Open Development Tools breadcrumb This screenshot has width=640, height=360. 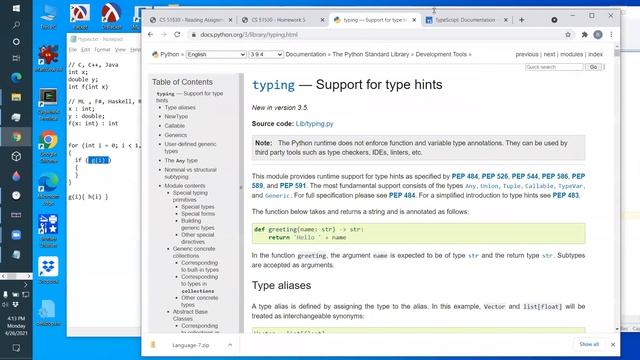click(x=441, y=54)
